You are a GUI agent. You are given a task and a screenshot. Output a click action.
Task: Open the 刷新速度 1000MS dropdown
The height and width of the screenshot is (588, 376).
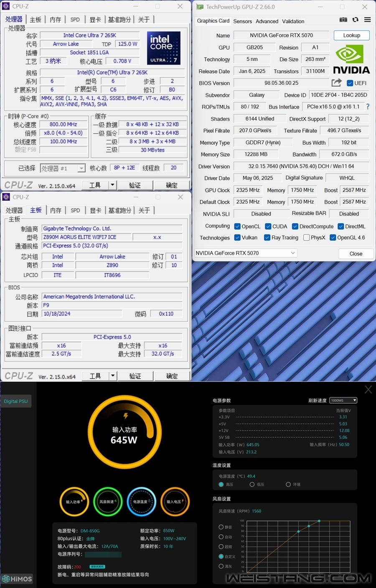(x=343, y=400)
